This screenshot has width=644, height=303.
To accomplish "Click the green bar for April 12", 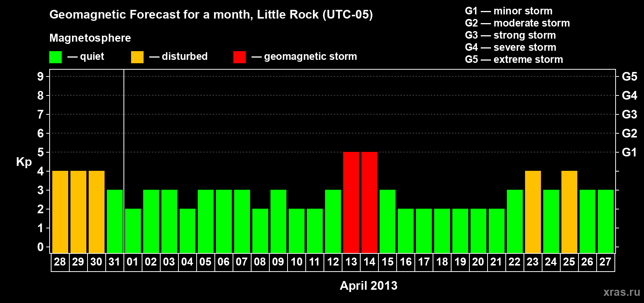I will tap(333, 221).
